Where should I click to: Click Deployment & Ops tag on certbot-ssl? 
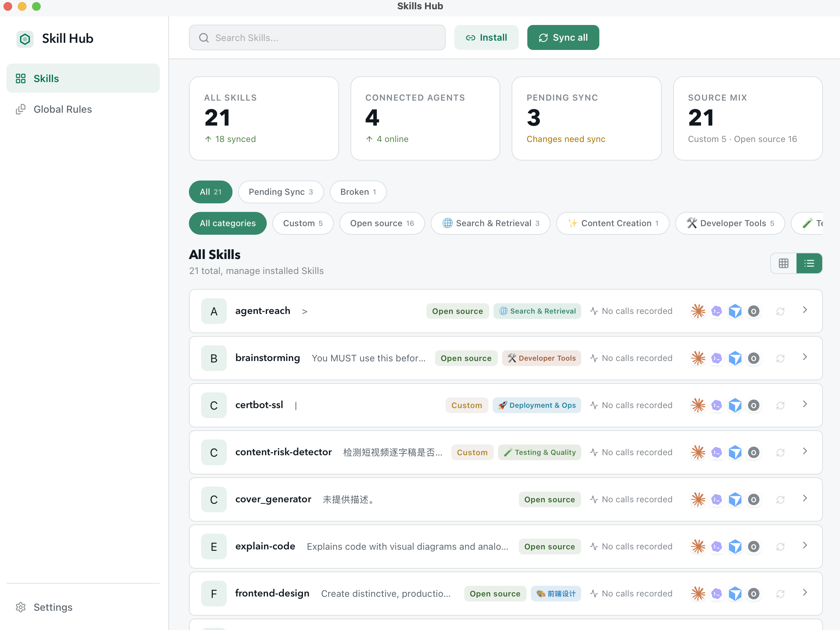[x=537, y=406]
